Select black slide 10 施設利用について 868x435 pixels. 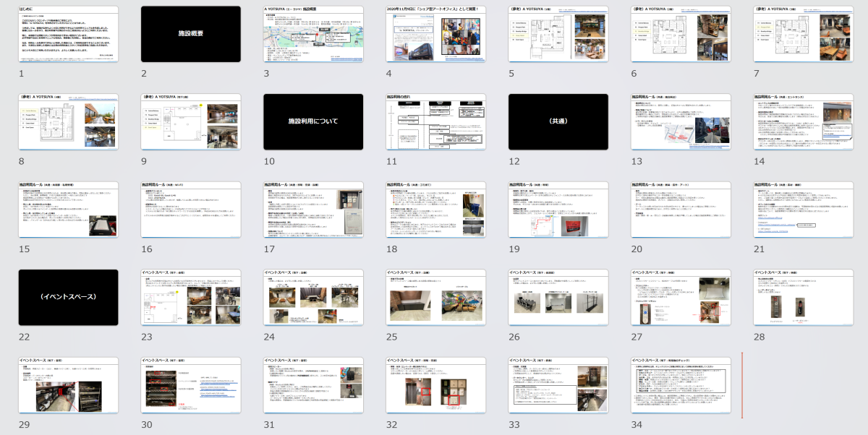pos(313,121)
